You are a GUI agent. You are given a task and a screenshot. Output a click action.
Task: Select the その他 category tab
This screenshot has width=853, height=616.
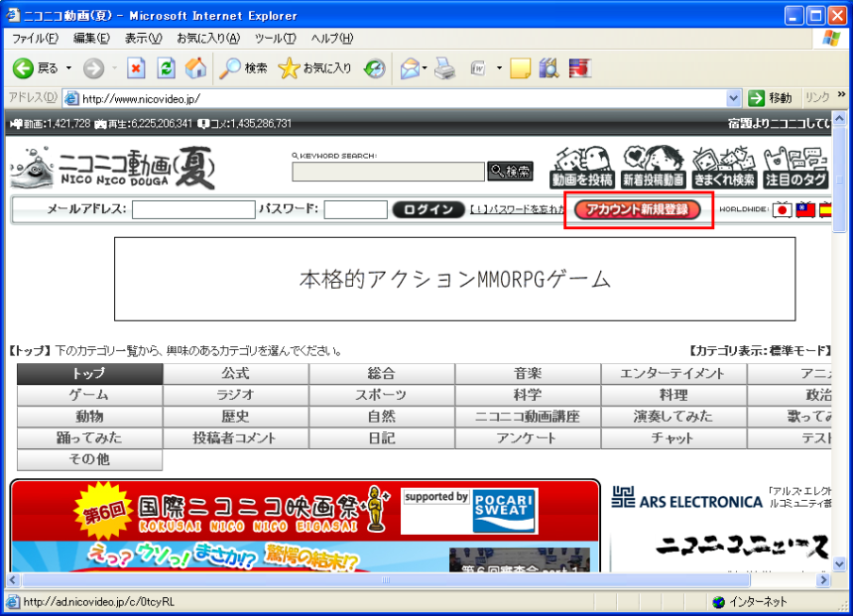pyautogui.click(x=89, y=460)
